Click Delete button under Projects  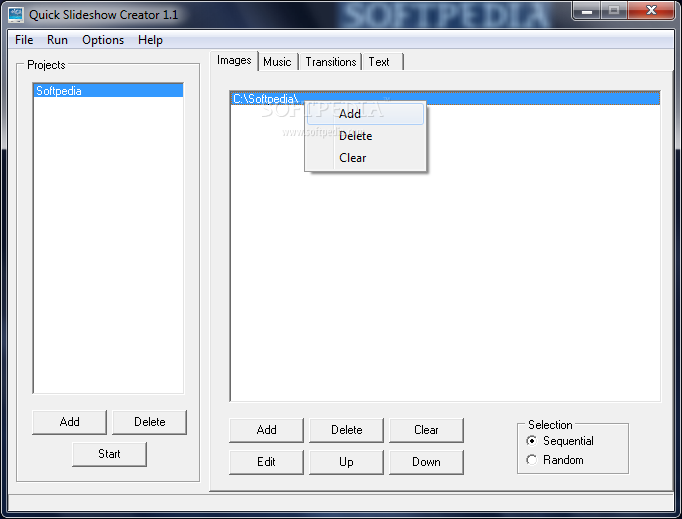click(x=150, y=422)
